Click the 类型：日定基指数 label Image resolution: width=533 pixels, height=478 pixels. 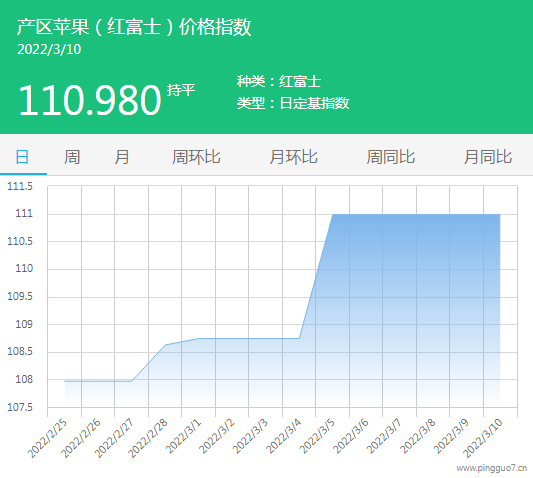[293, 103]
